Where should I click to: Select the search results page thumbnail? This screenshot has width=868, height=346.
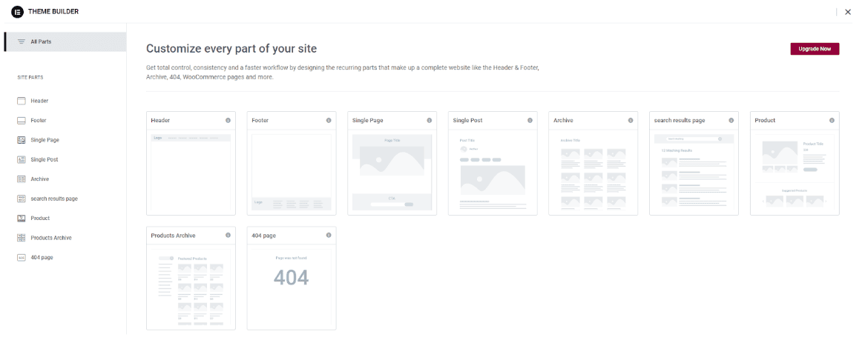[x=694, y=172]
